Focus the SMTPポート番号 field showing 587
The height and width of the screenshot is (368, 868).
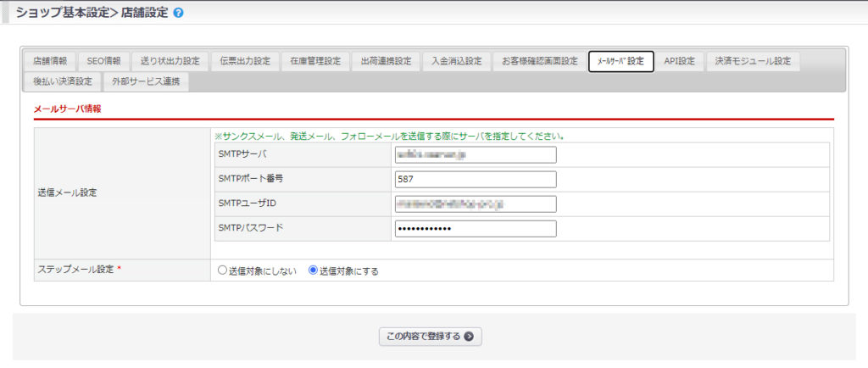pos(476,179)
